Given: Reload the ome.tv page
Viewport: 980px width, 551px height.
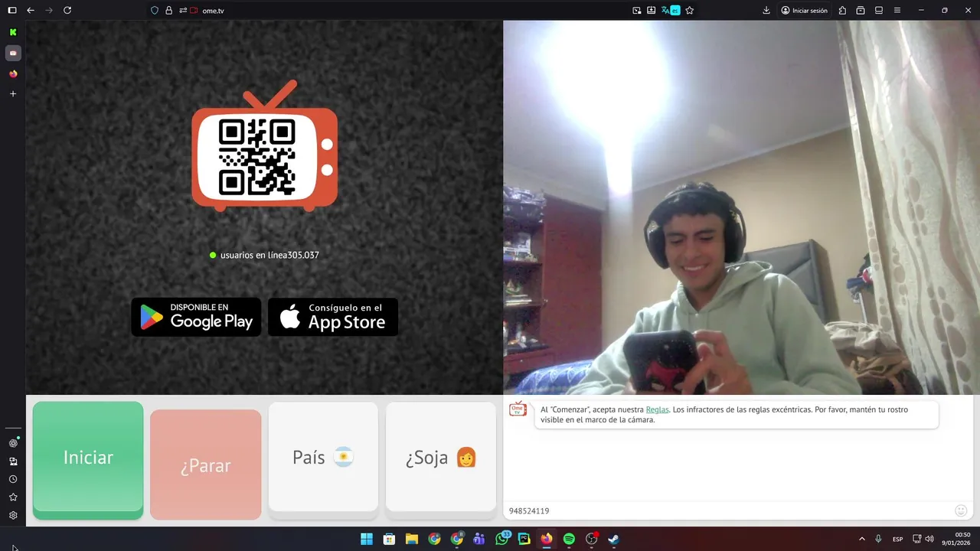Looking at the screenshot, I should tap(67, 10).
